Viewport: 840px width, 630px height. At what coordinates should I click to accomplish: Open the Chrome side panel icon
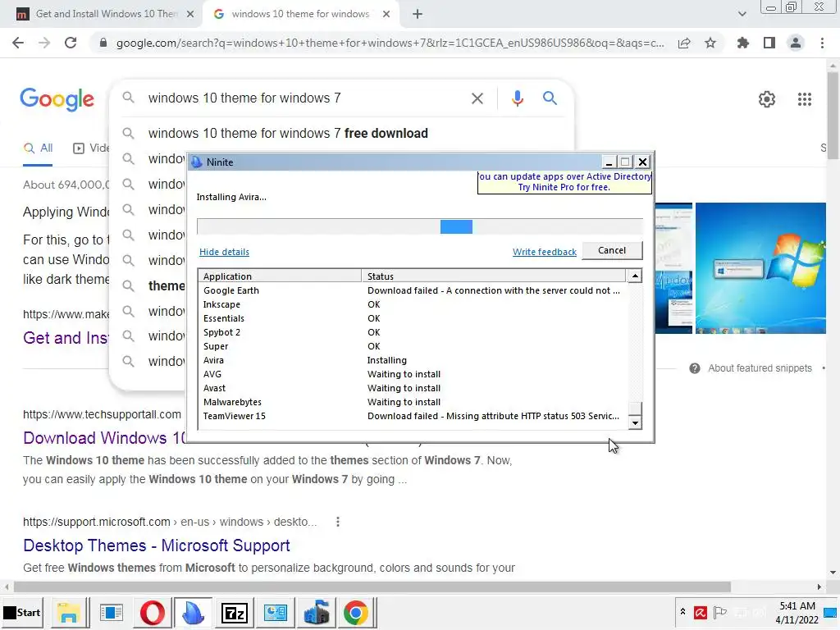(769, 43)
